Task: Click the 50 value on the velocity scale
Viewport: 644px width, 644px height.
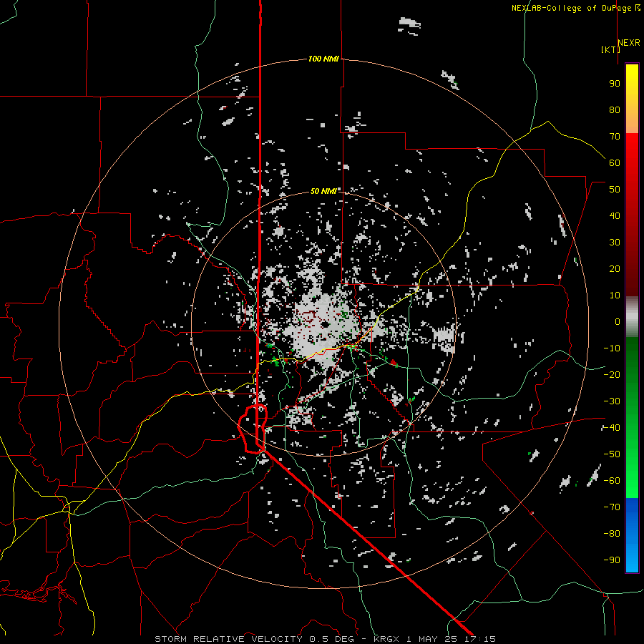Action: [x=615, y=190]
